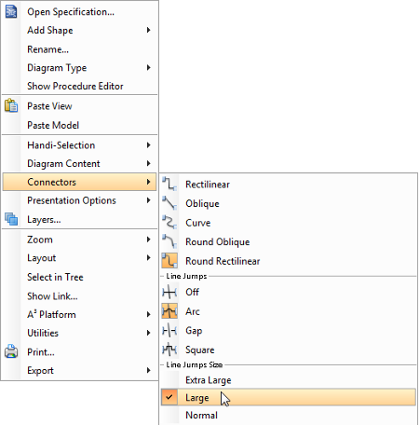Click the Print printer icon
Viewport: 419px width, 425px height.
pyautogui.click(x=11, y=351)
